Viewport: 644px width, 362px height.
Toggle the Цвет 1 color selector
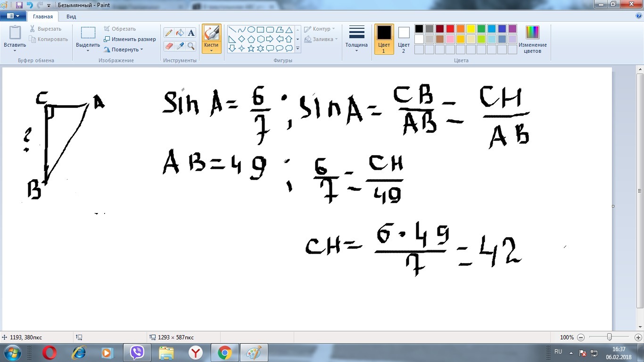pyautogui.click(x=384, y=39)
